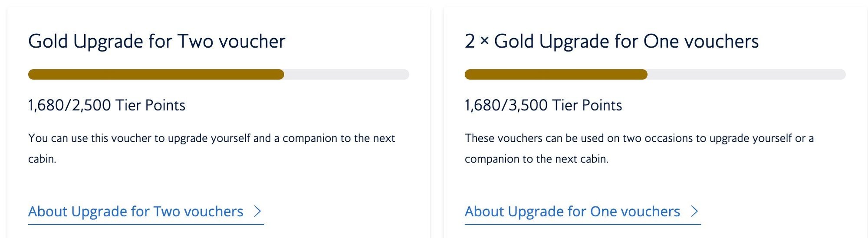The image size is (868, 238).
Task: Click the × symbol in the right voucher title
Action: point(484,41)
